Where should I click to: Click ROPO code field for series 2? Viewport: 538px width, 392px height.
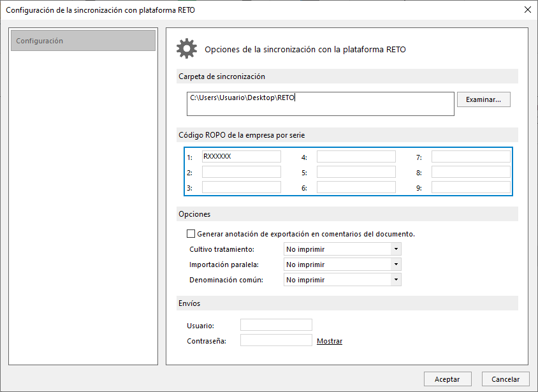242,172
